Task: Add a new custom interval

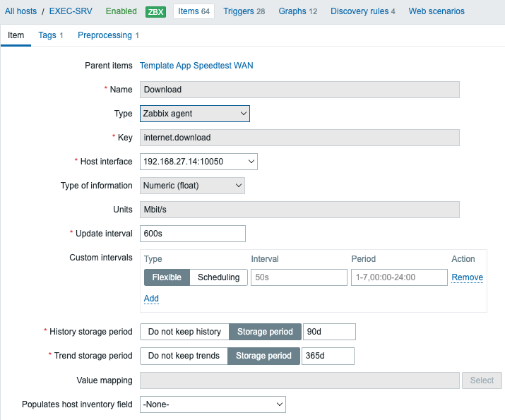Action: point(151,299)
